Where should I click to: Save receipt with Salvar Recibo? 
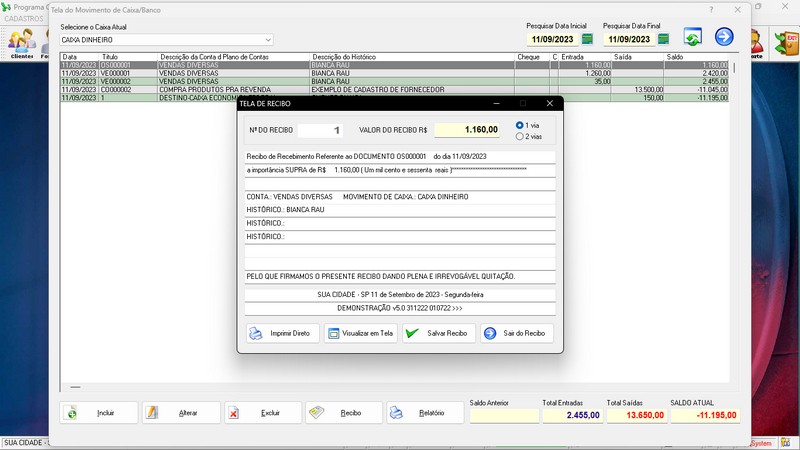click(x=438, y=333)
